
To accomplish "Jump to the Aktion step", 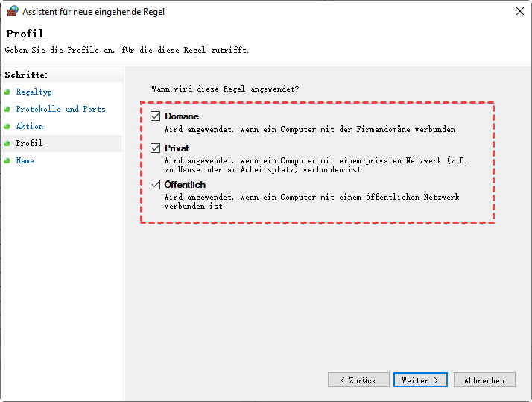I will (30, 126).
